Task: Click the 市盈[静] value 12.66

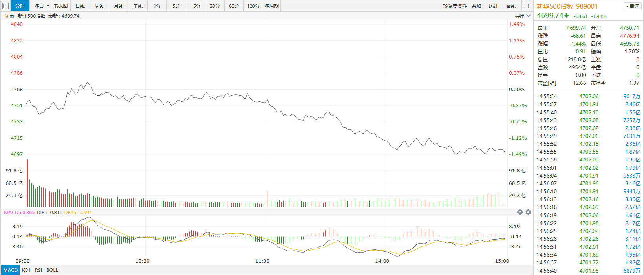Action: coord(580,83)
